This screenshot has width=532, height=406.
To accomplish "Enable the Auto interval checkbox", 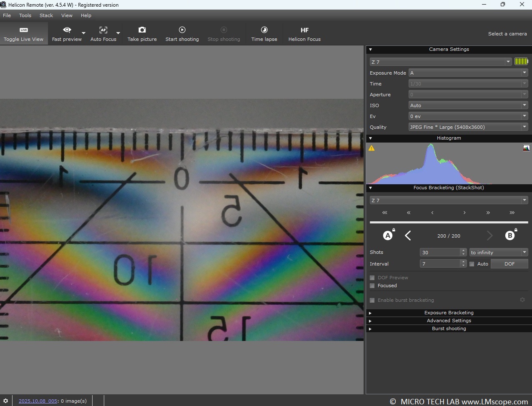I will point(472,264).
